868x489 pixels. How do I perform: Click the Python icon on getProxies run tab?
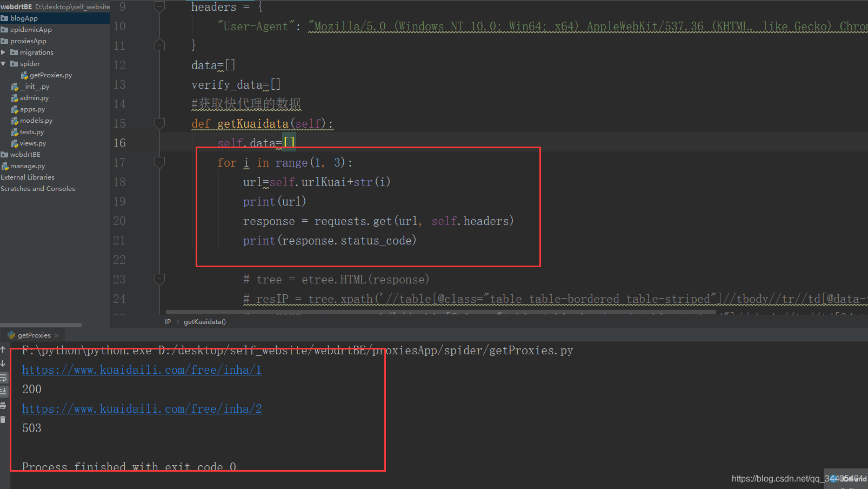pyautogui.click(x=11, y=335)
